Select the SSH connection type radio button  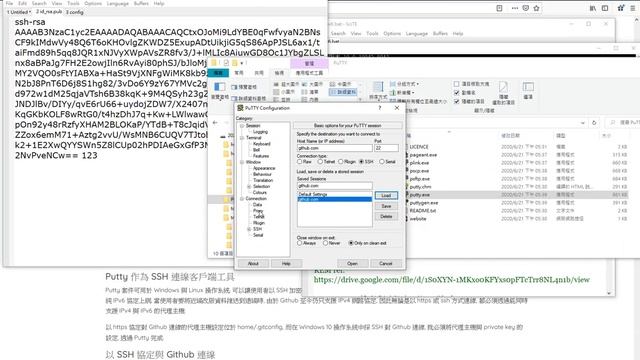[361, 162]
